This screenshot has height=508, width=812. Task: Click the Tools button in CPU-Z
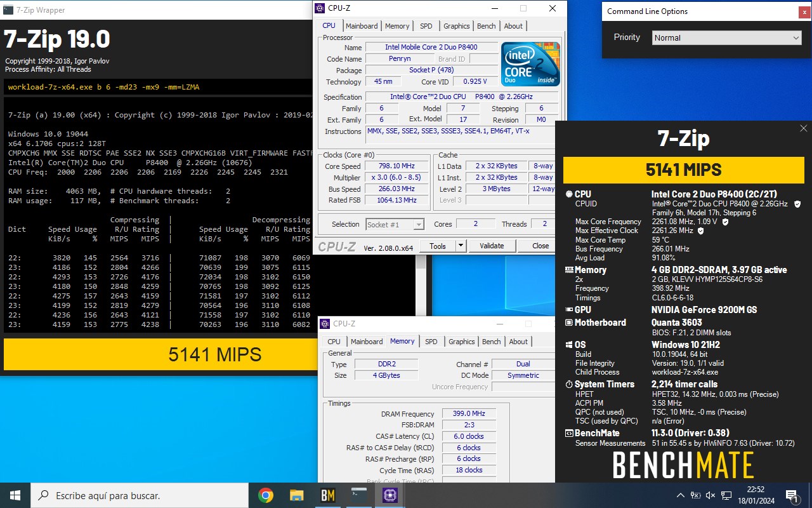[x=438, y=246]
